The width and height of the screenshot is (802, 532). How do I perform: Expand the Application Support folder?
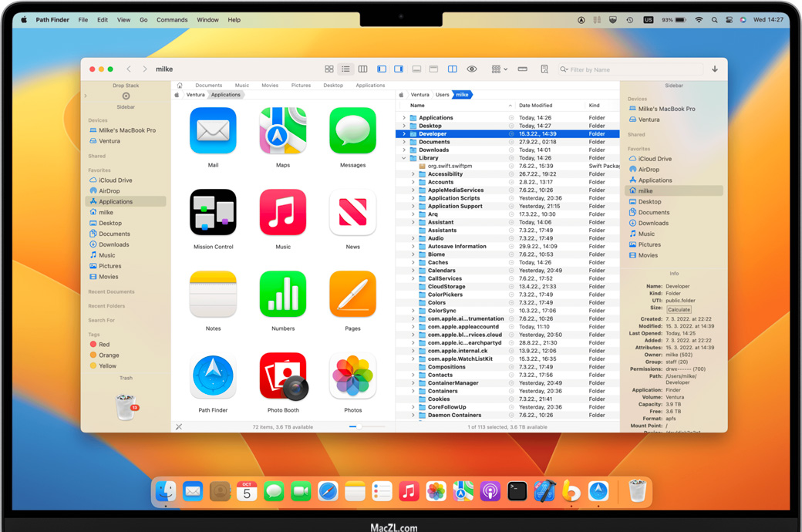point(413,206)
